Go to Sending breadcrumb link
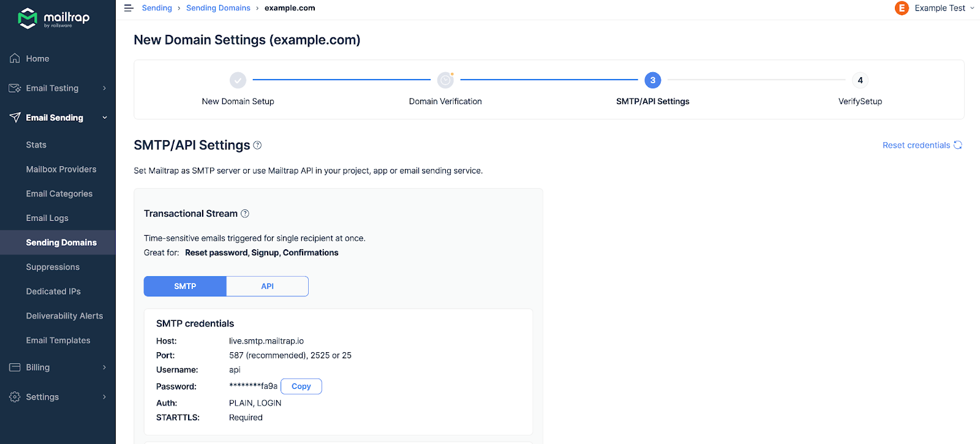The image size is (980, 444). [157, 8]
